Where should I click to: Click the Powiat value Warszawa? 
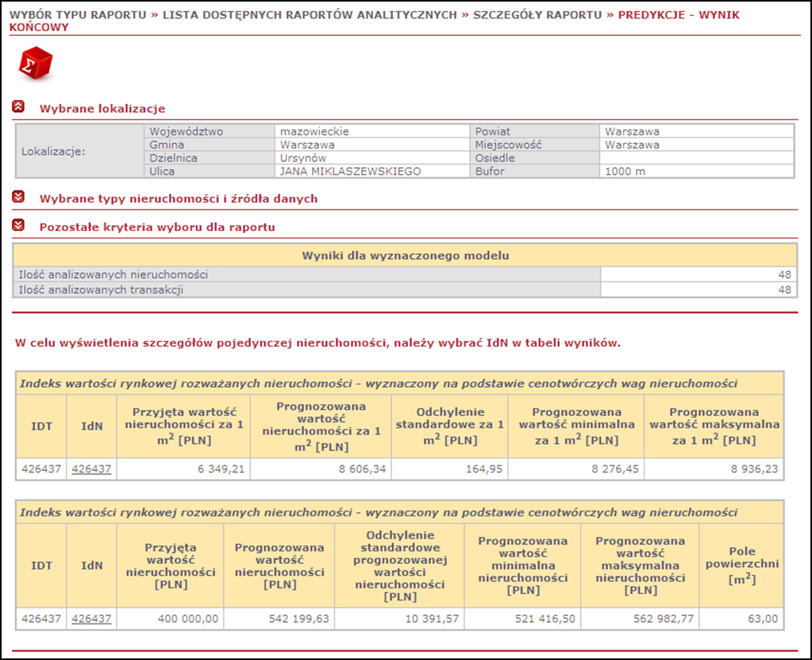(697, 132)
